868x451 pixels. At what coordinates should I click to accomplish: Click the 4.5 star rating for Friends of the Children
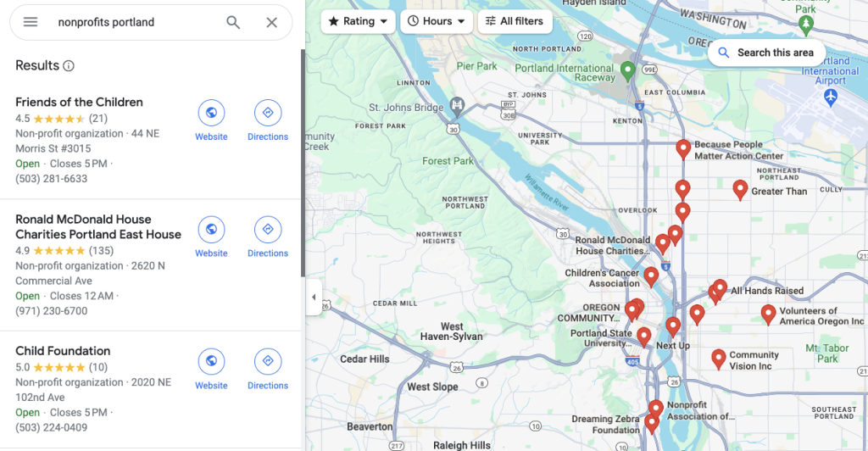point(61,119)
